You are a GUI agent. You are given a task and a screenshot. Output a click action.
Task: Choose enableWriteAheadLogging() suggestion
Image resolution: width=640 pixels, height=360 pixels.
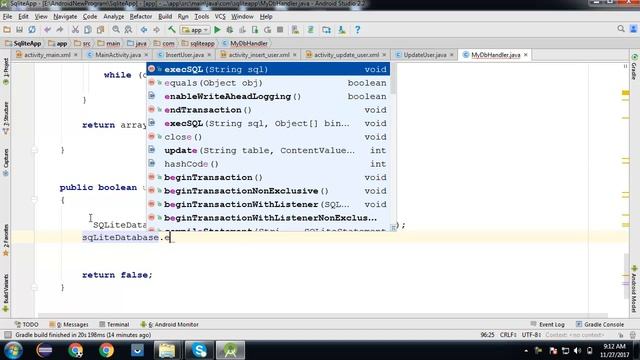pos(268,96)
